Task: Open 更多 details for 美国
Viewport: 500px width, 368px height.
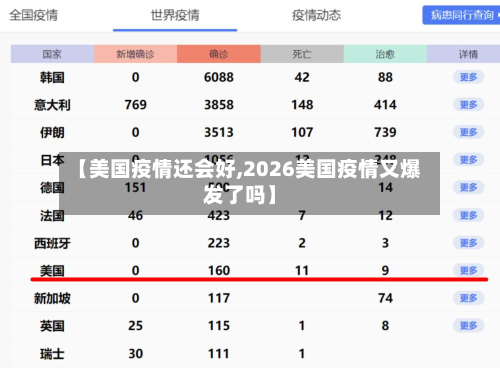Action: [468, 270]
